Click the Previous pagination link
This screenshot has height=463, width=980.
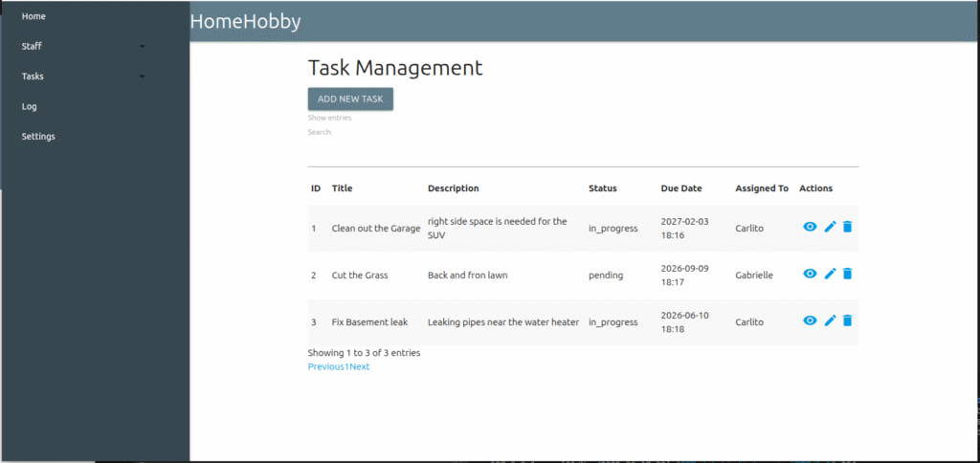pyautogui.click(x=325, y=366)
